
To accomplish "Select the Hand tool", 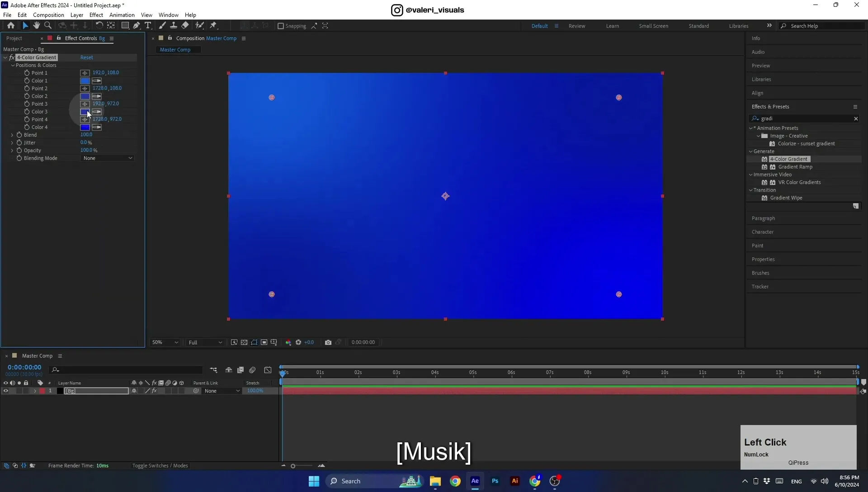I will click(x=37, y=26).
